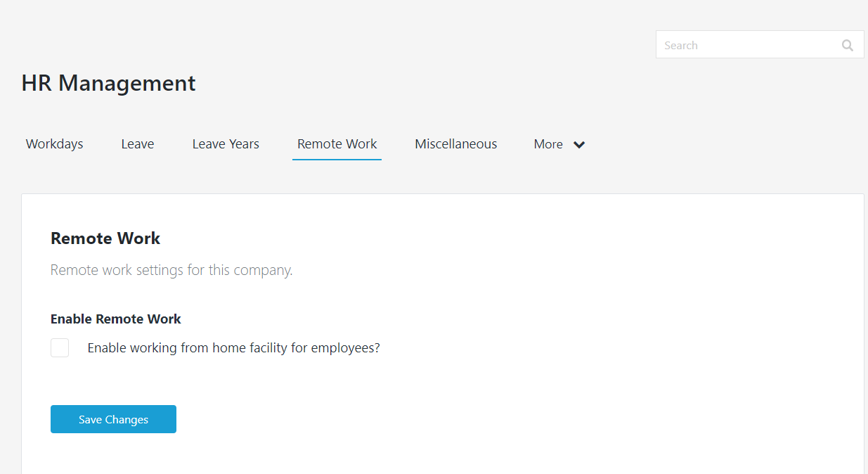The image size is (868, 474).
Task: Click the remote work settings description text
Action: tap(171, 270)
